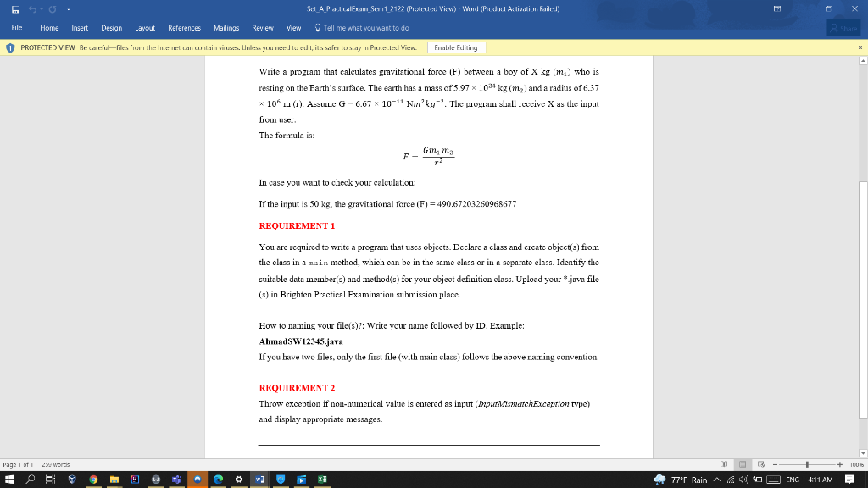Click the Enable Editing button
868x488 pixels.
[457, 48]
